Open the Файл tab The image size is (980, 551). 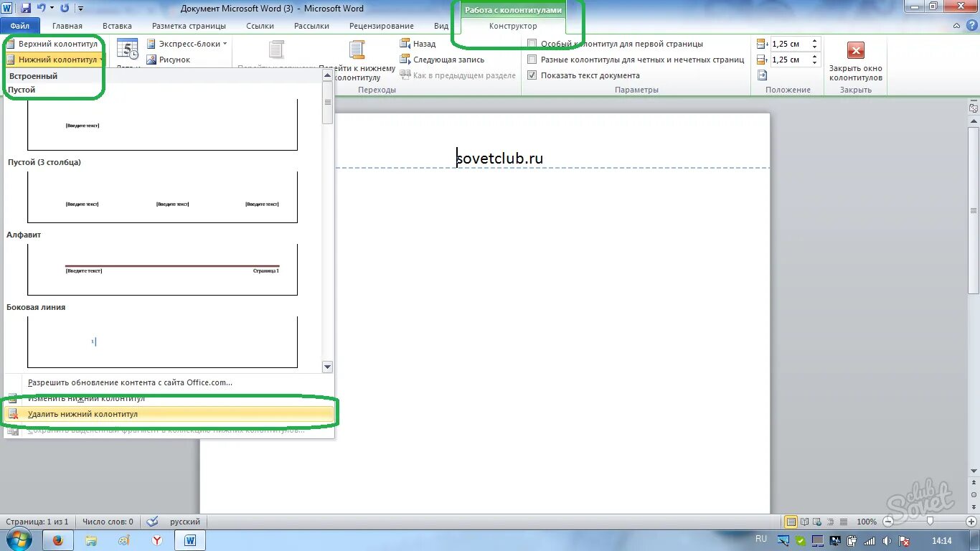19,26
